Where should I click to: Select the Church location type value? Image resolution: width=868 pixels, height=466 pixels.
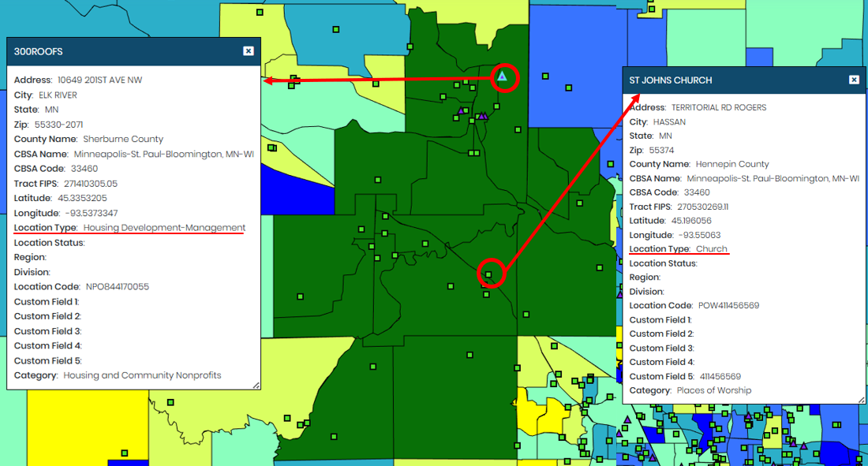[x=711, y=248]
